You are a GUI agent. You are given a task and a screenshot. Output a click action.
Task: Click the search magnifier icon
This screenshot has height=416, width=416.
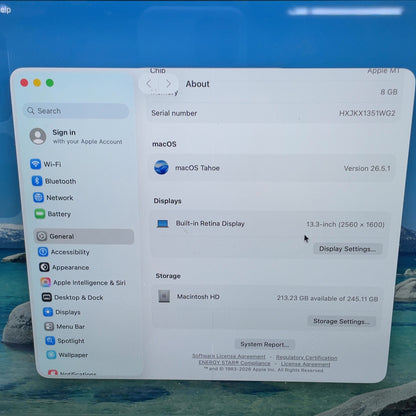point(31,110)
